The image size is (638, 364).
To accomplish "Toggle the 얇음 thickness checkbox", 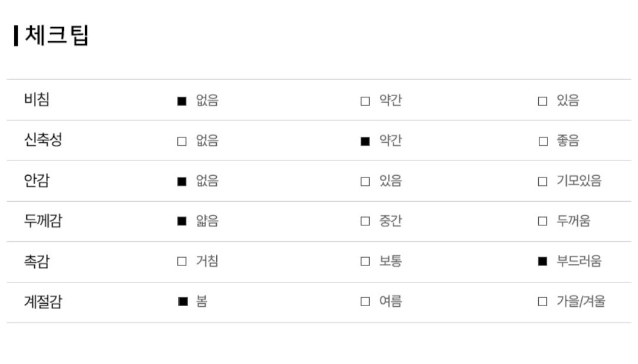I will pos(182,221).
